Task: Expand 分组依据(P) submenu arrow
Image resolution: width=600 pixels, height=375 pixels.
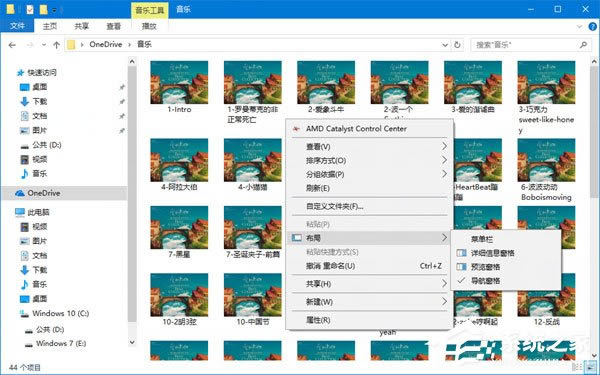Action: 444,174
